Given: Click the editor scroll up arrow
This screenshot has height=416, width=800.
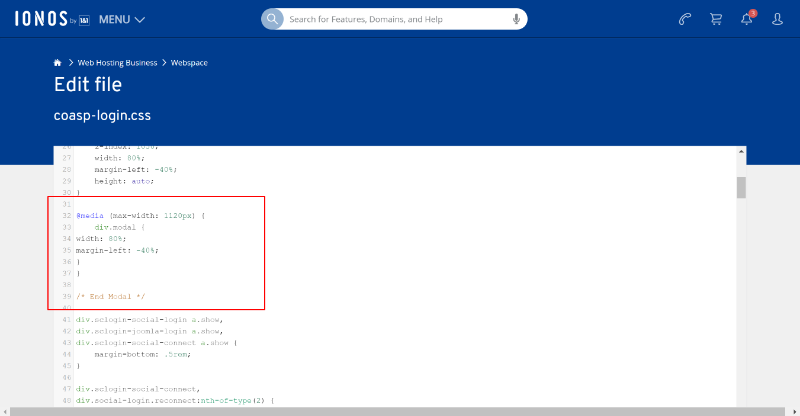Looking at the screenshot, I should [741, 152].
